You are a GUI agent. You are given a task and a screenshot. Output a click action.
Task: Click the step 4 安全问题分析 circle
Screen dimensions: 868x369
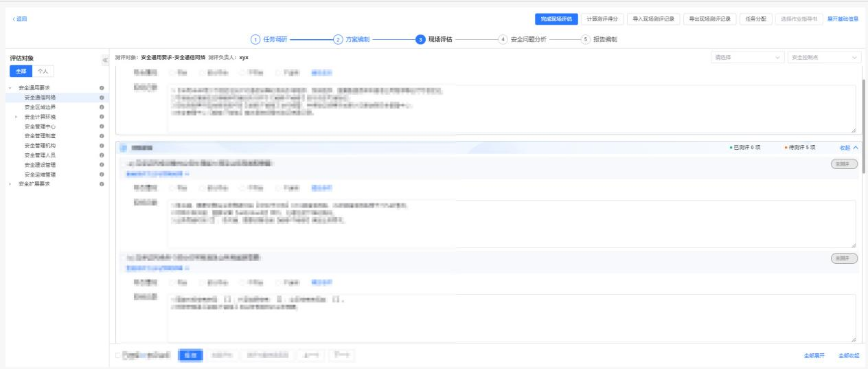coord(503,39)
